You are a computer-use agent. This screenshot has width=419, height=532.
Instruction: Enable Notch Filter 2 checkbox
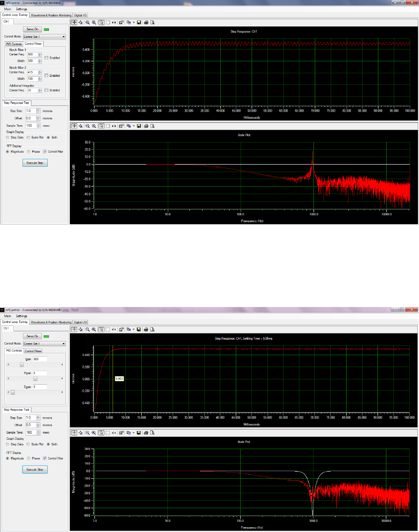tap(46, 75)
